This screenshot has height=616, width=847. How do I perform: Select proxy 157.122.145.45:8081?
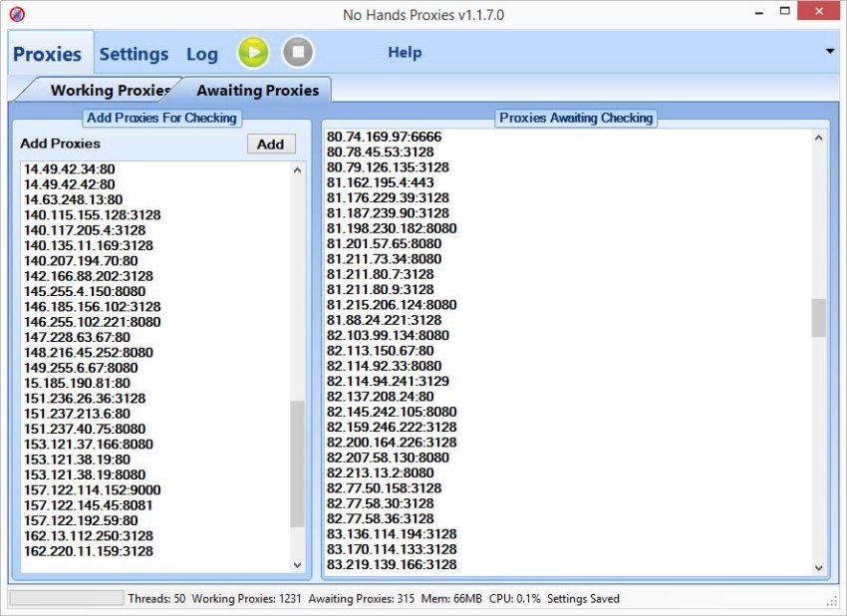click(x=89, y=505)
